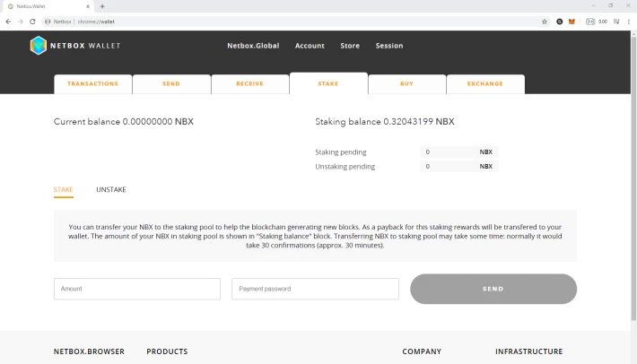This screenshot has width=637, height=364.
Task: Bookmark this page with the star
Action: point(545,22)
